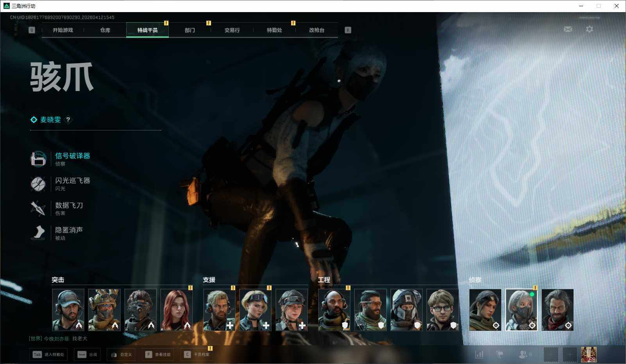Select the 特战干员 tab
626x364 pixels.
click(x=147, y=30)
